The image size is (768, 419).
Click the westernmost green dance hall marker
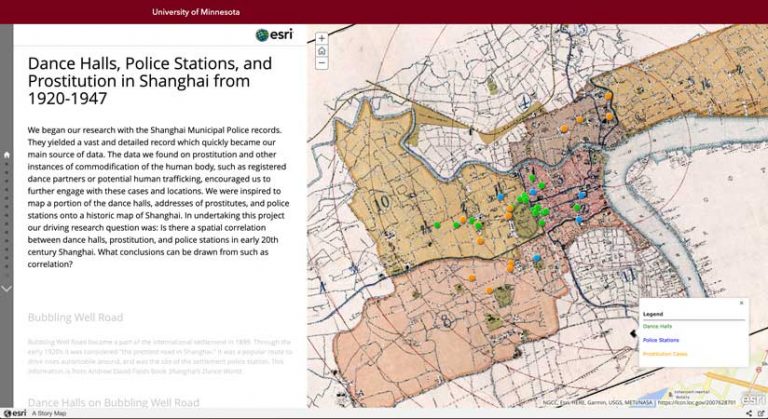437,225
